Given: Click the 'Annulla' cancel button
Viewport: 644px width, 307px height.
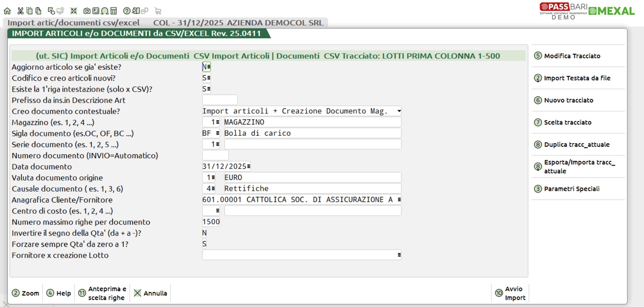Looking at the screenshot, I should tap(151, 293).
